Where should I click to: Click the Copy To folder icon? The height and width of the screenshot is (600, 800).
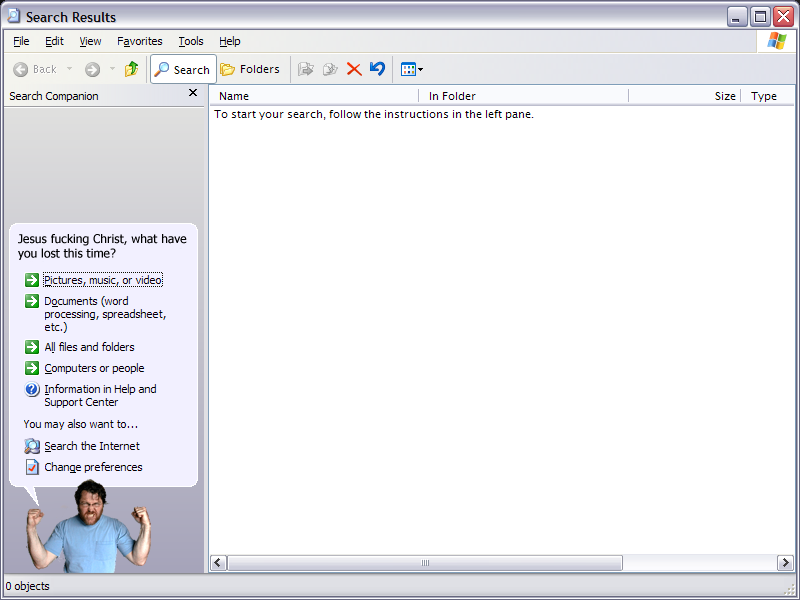(x=330, y=69)
